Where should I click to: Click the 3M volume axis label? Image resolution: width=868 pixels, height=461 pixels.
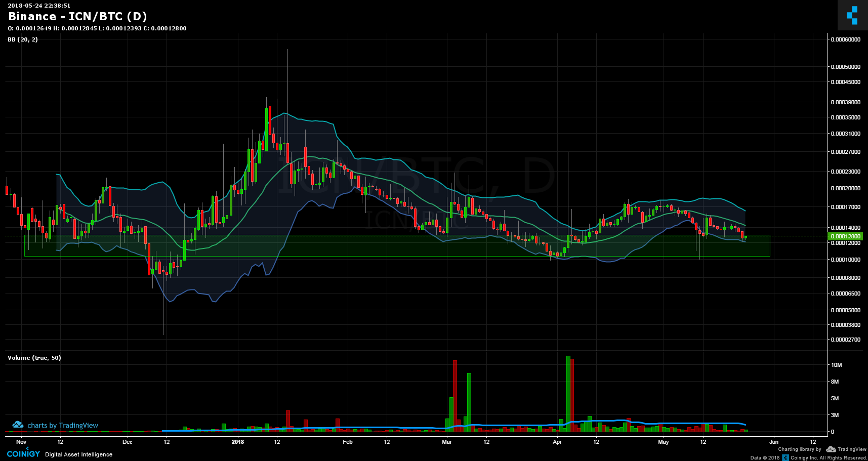tap(835, 415)
